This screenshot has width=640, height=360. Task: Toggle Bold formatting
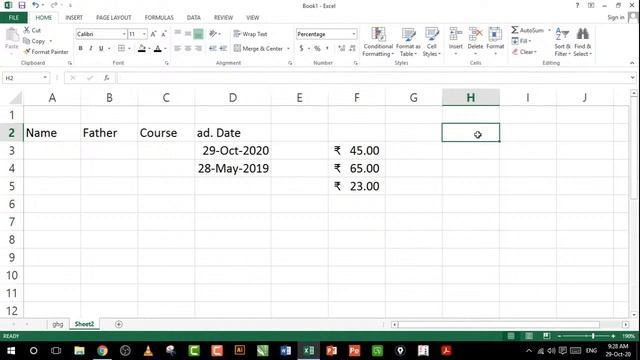[x=80, y=49]
